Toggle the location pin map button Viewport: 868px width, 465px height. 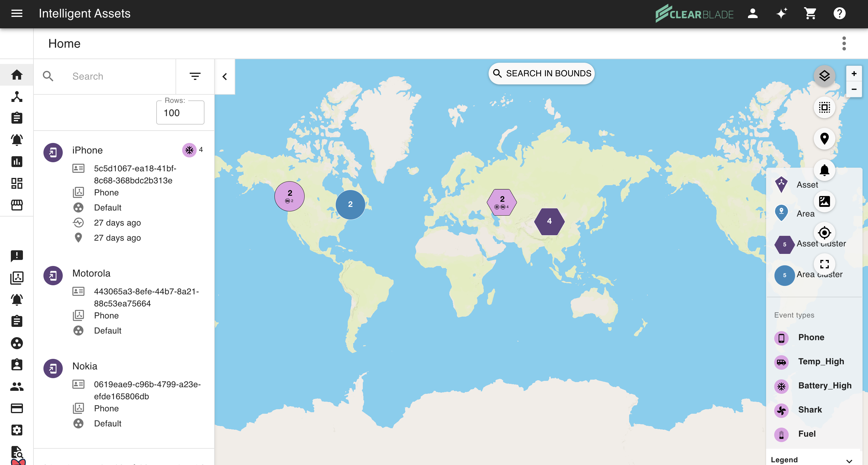point(824,138)
